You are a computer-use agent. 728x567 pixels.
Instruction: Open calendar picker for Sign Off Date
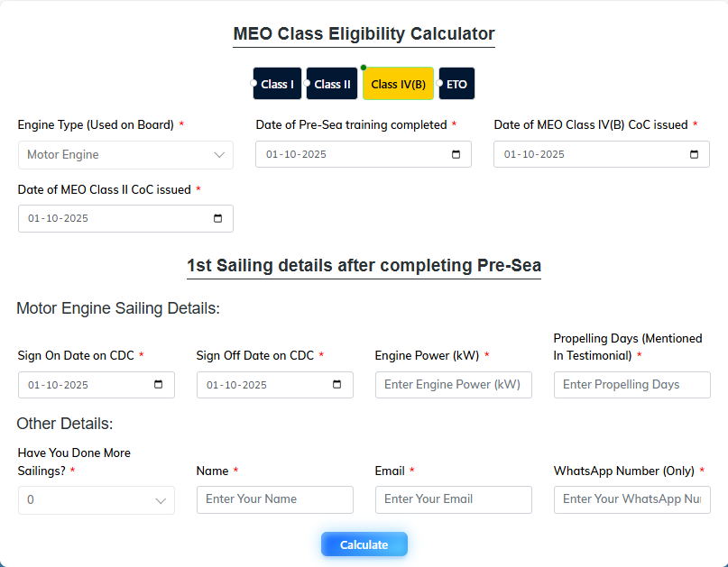(336, 385)
